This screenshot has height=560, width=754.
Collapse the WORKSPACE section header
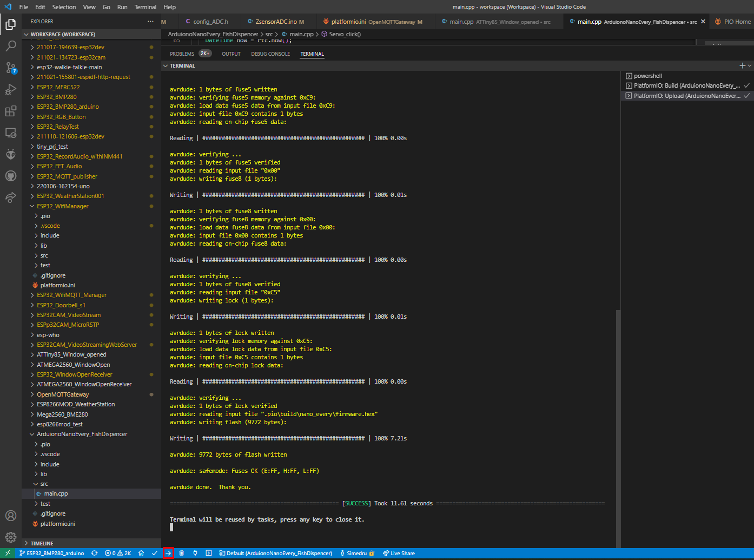coord(91,34)
